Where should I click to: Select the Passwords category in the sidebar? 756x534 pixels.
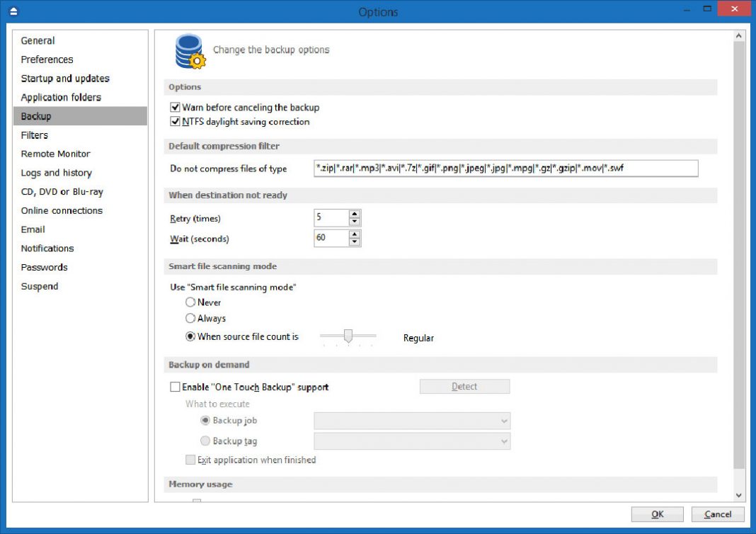point(45,267)
